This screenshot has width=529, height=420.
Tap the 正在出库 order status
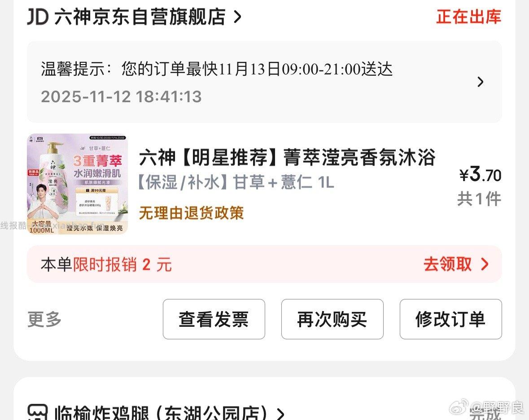click(468, 17)
